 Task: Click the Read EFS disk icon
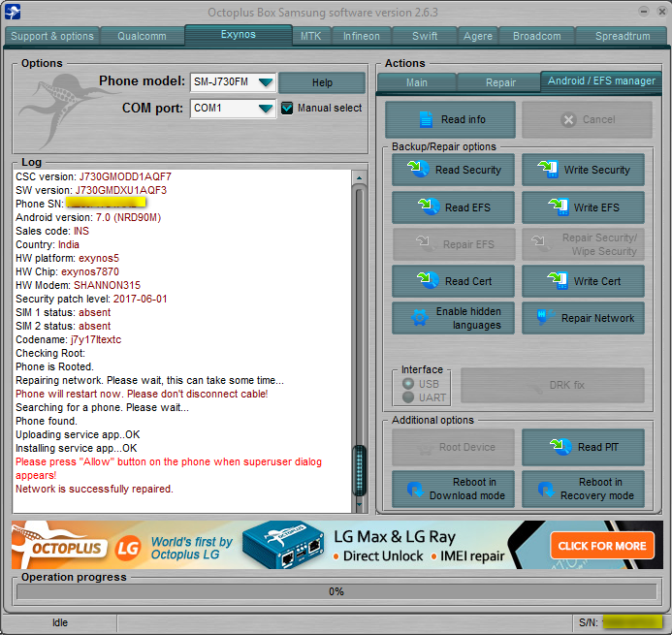point(429,206)
